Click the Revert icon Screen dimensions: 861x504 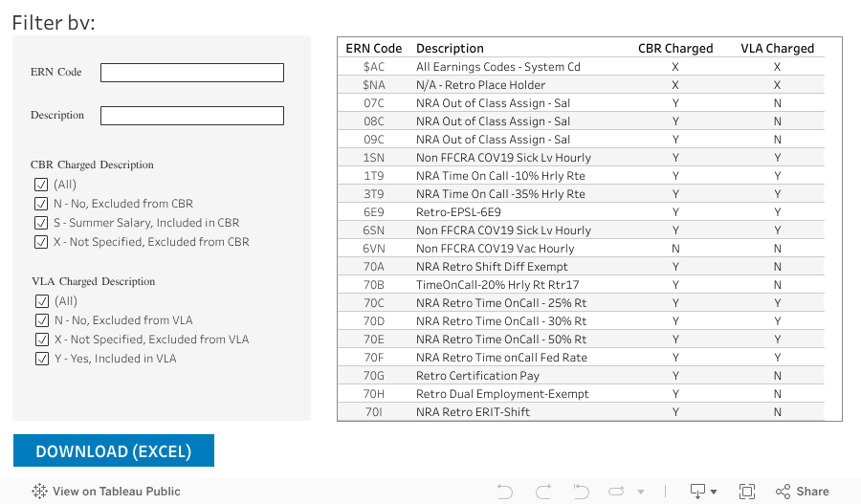(581, 492)
